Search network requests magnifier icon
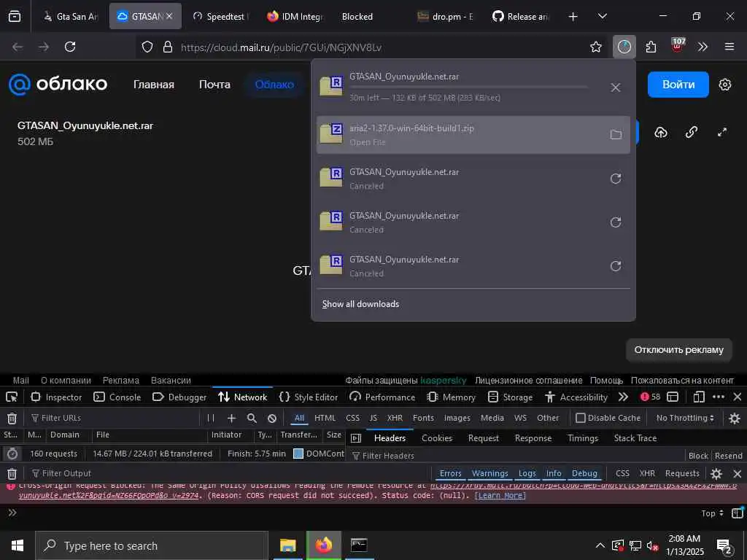The width and height of the screenshot is (747, 560). tap(252, 418)
